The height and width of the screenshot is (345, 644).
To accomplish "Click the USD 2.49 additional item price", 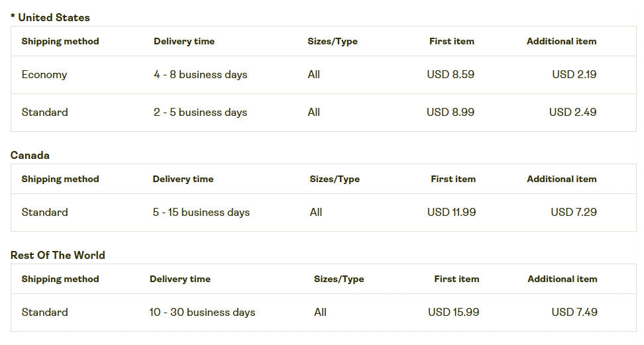I will 572,113.
